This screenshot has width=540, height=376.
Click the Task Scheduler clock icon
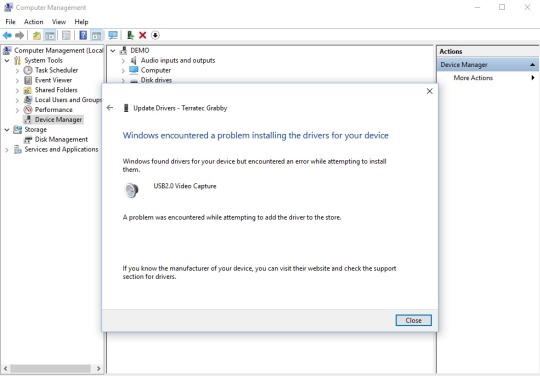click(28, 70)
